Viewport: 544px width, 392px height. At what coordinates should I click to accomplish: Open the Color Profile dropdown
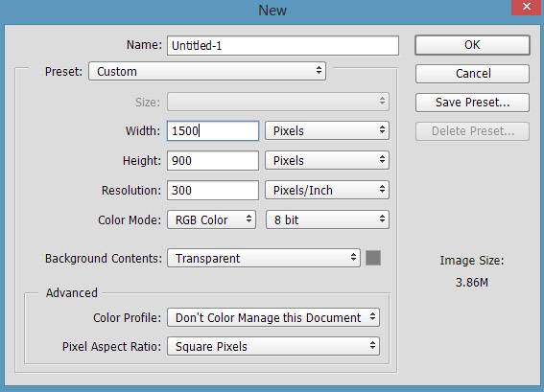pos(273,317)
